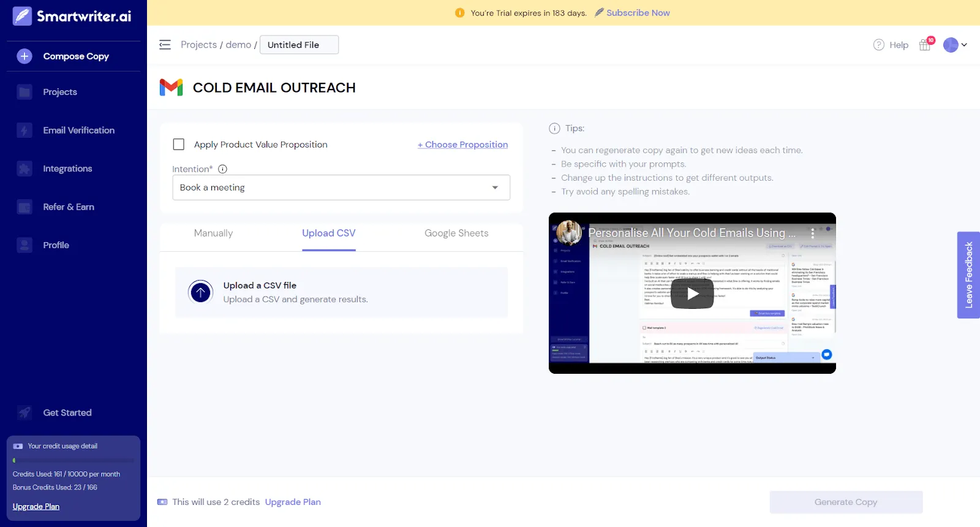This screenshot has width=980, height=527.
Task: Open Email Verification in sidebar
Action: click(x=79, y=130)
